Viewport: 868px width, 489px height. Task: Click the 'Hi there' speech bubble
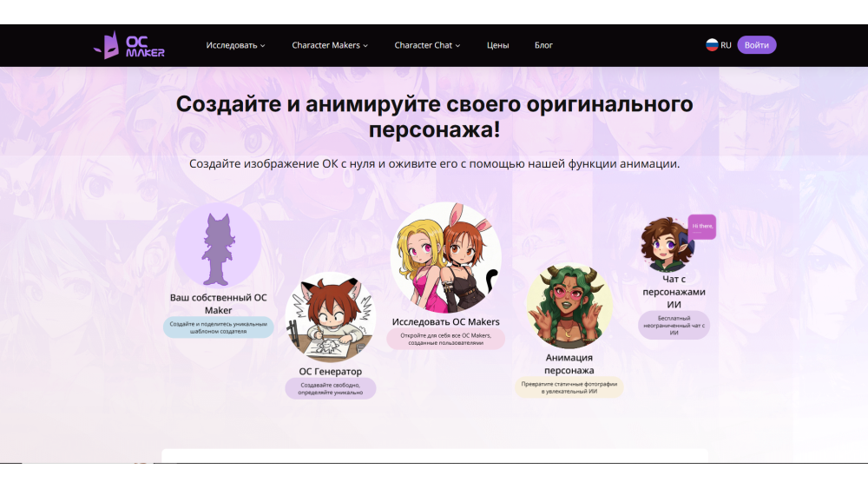point(701,227)
